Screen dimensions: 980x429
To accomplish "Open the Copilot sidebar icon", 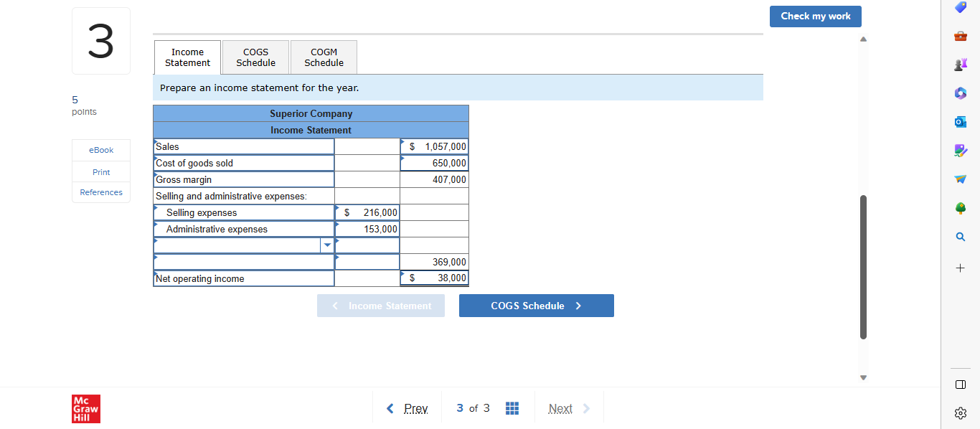I will click(960, 93).
